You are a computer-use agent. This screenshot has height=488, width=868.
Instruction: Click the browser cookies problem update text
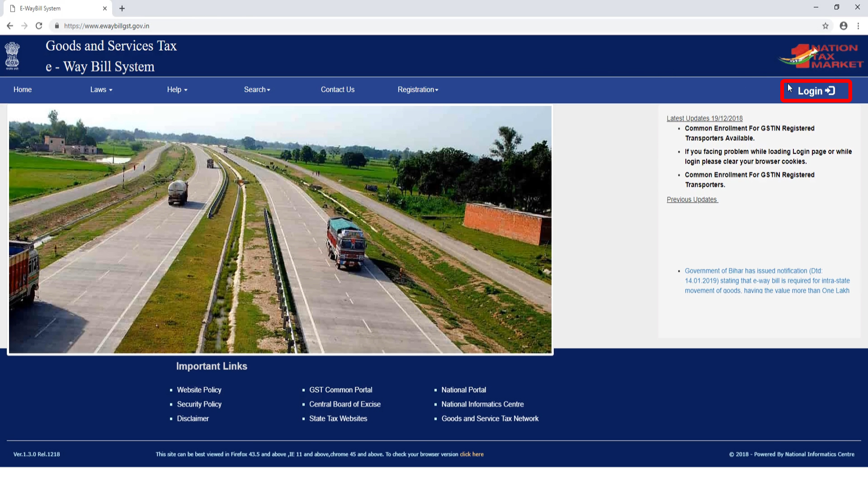tap(768, 156)
